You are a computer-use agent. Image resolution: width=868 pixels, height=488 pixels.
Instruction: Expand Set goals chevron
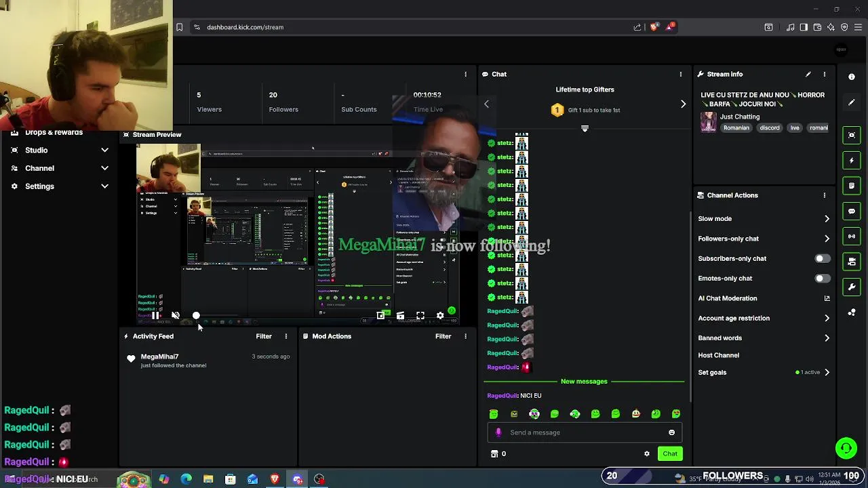click(827, 372)
